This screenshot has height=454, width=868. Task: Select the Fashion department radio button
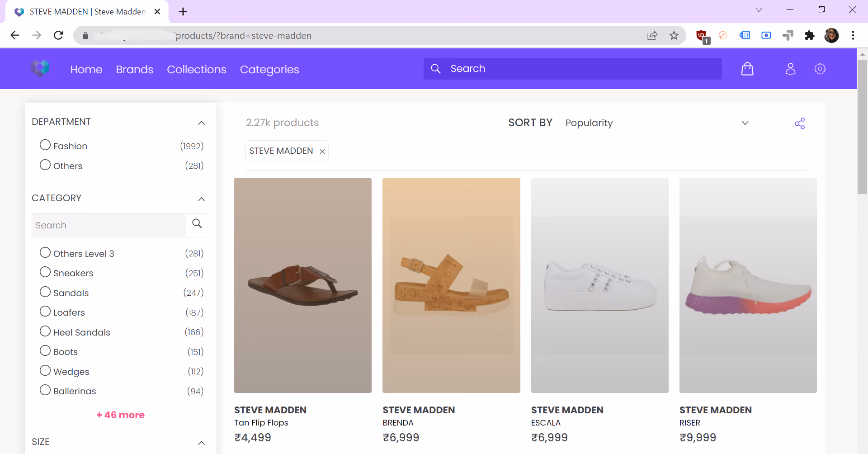45,145
